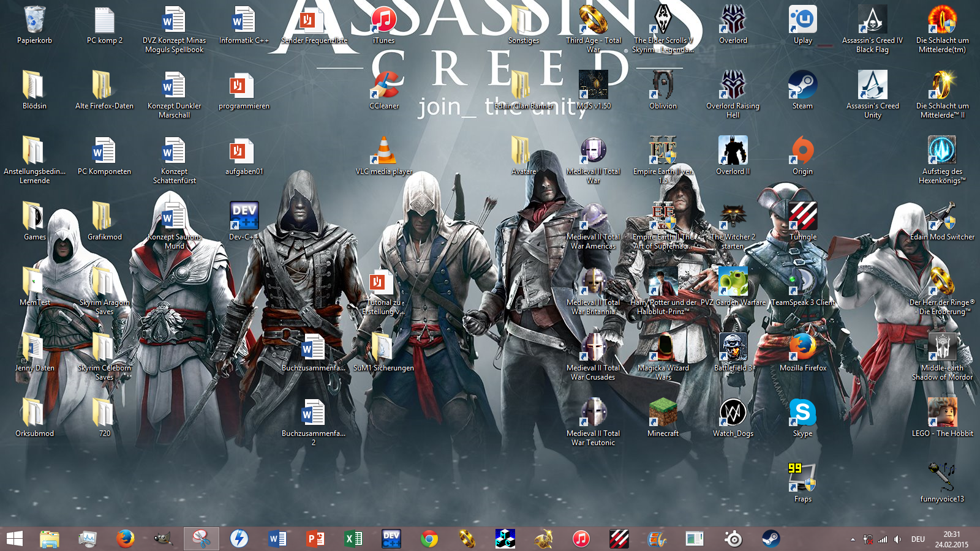The image size is (980, 551).
Task: Launch Medieval II Total War Teutonic
Action: click(593, 413)
